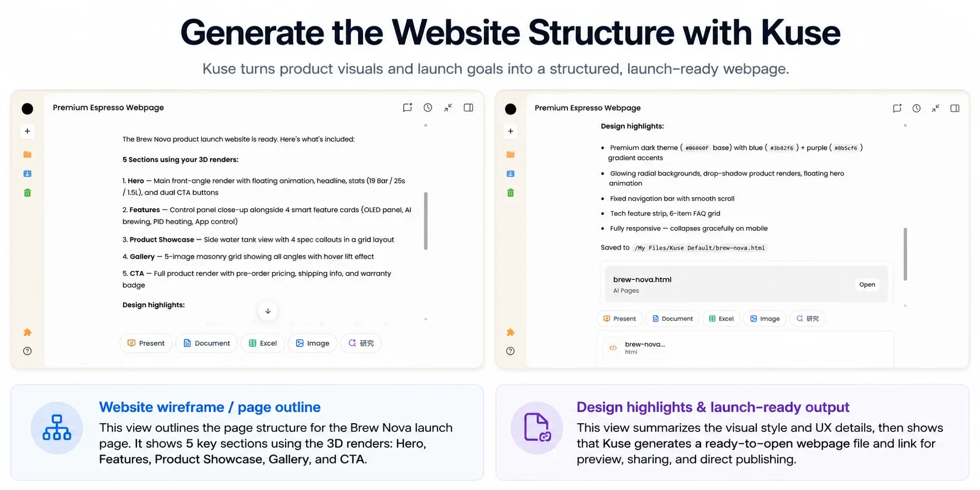Open the help question mark icon in left sidebar
The width and height of the screenshot is (980, 490).
coord(27,351)
